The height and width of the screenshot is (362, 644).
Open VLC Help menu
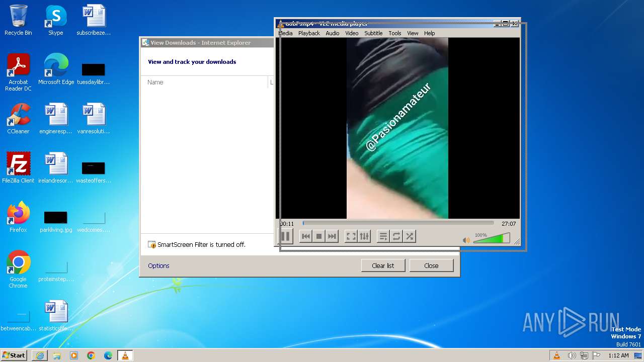(x=429, y=33)
